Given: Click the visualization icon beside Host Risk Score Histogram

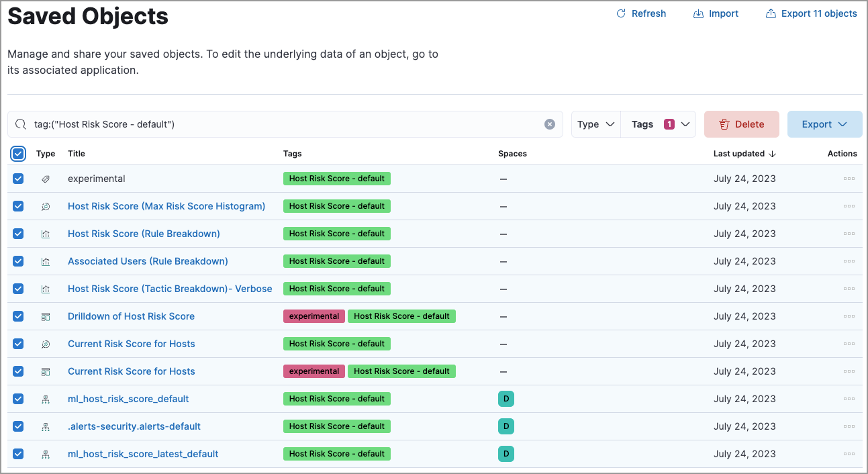Looking at the screenshot, I should (45, 206).
